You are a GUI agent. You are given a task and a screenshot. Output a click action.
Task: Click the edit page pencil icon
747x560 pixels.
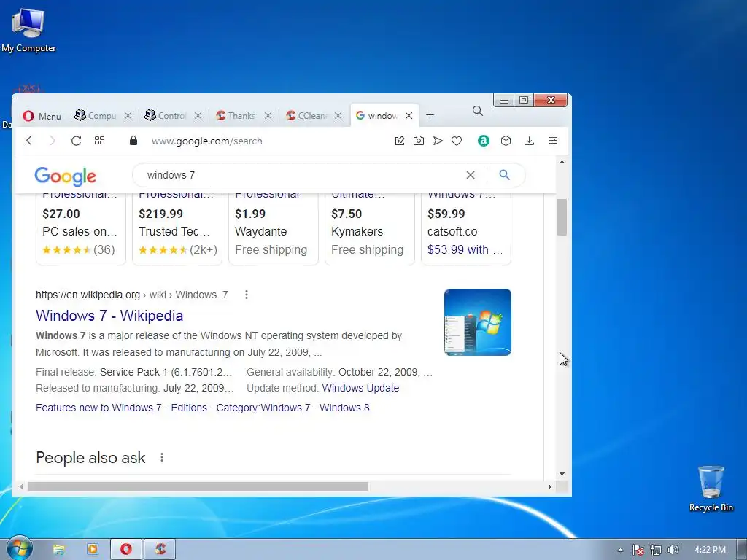400,141
